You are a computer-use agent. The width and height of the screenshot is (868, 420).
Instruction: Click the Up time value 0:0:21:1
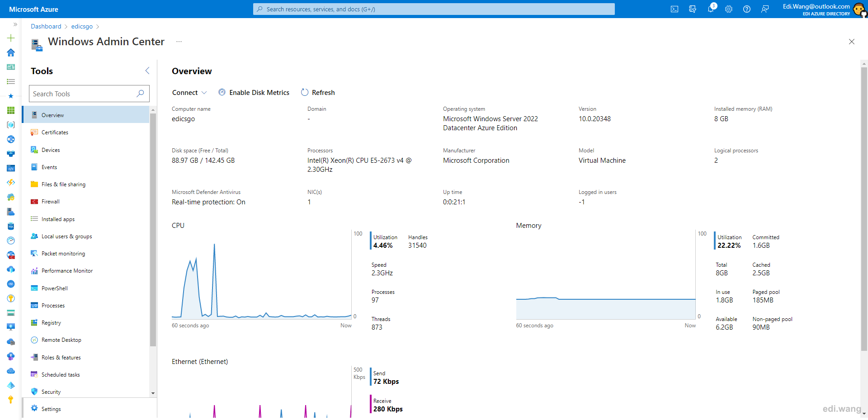coord(454,202)
